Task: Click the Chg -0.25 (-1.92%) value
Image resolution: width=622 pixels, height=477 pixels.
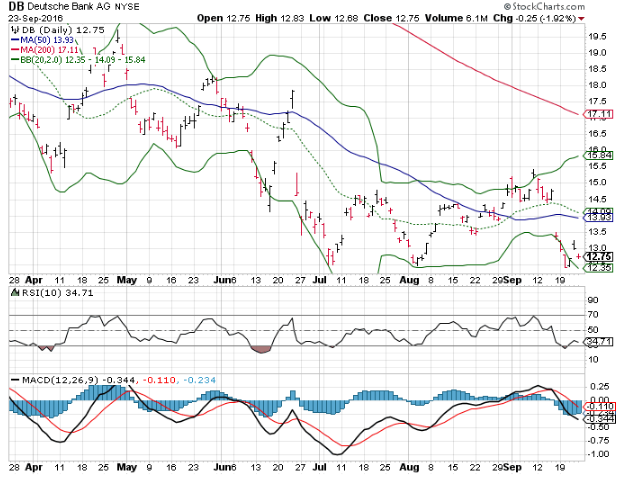Action: click(534, 18)
